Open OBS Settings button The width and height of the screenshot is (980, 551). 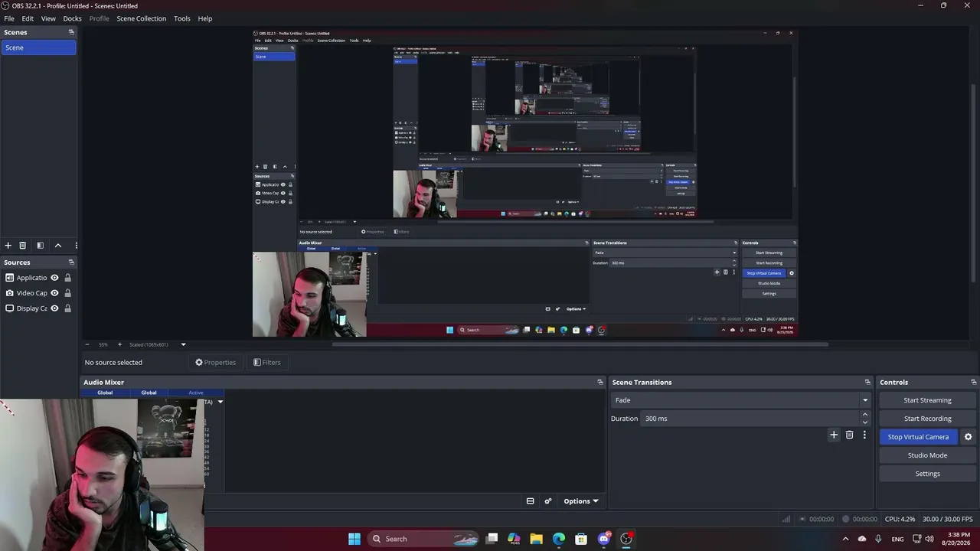coord(927,474)
